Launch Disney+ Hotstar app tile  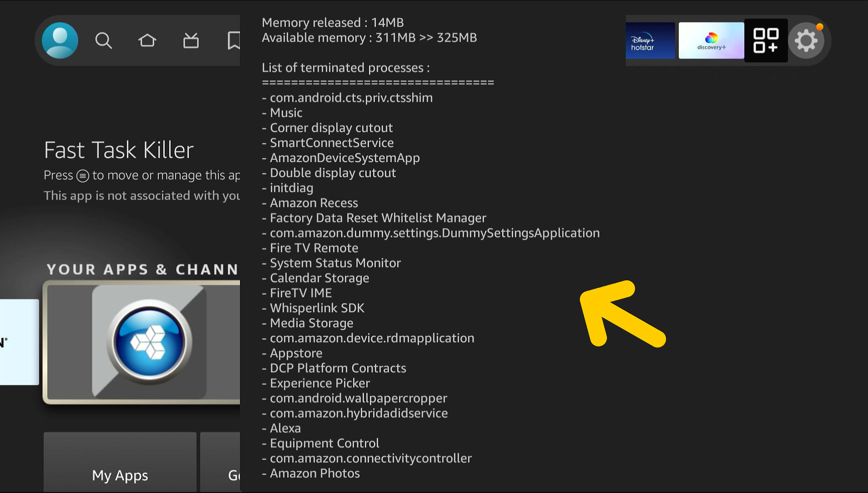pyautogui.click(x=650, y=41)
